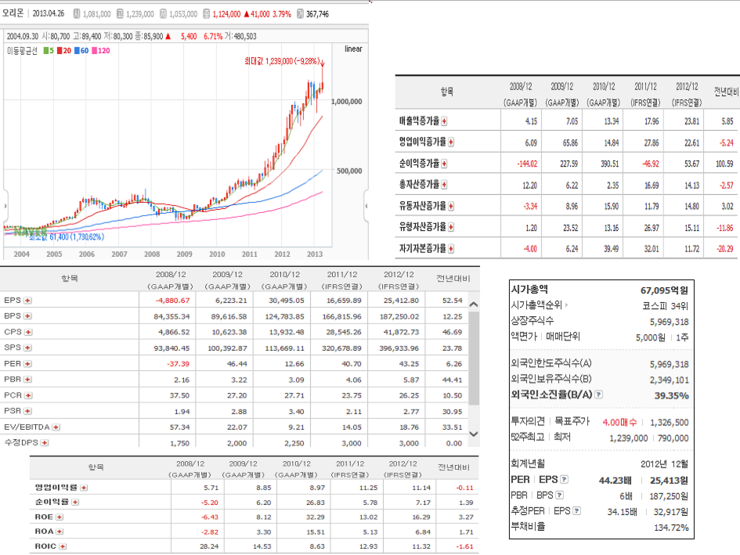The image size is (740, 555).
Task: Click the plus icon next to 매출액증가율
Action: (x=444, y=121)
